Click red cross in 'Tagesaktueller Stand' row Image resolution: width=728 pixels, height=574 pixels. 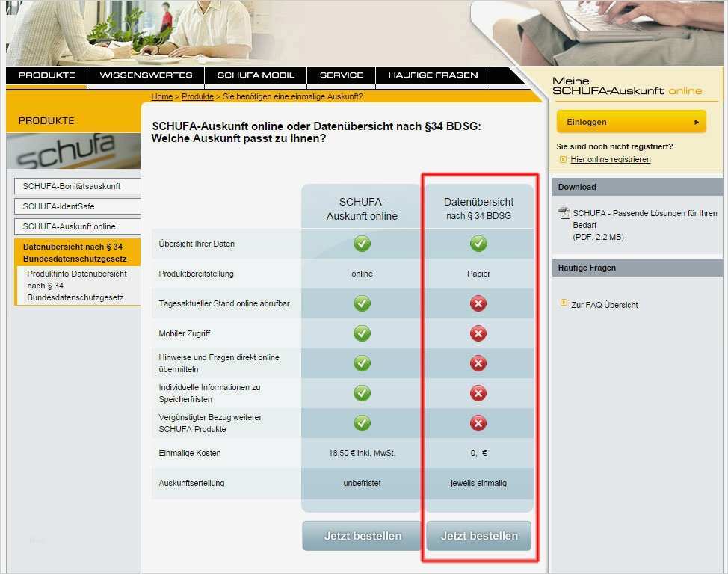478,303
